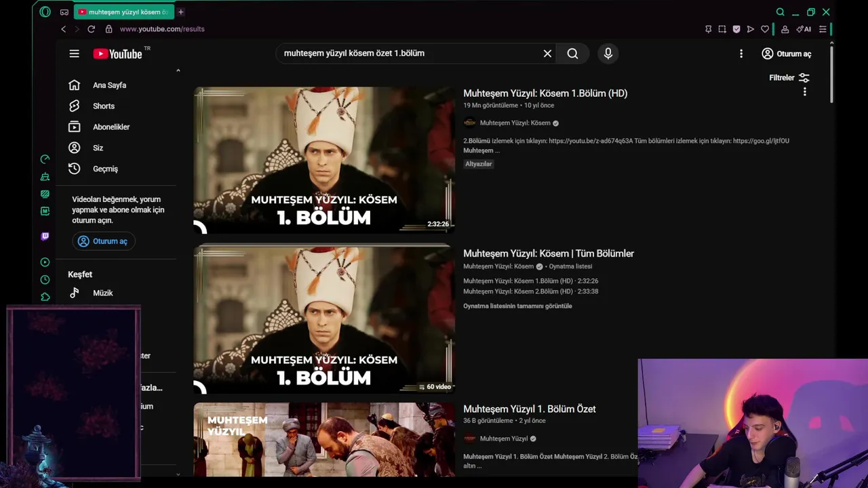
Task: Open the Player icon in the sidebar
Action: pyautogui.click(x=45, y=262)
